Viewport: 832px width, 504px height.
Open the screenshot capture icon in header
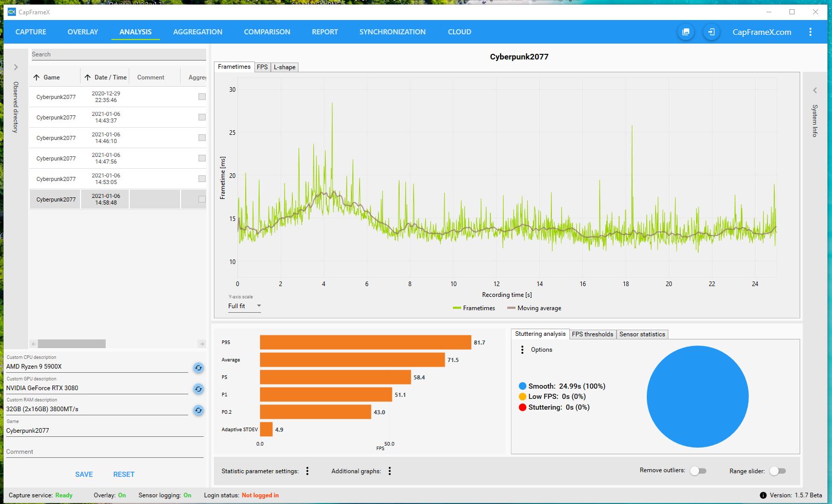coord(685,32)
